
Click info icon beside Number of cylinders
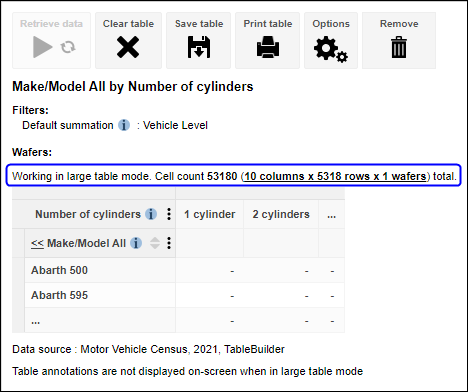pyautogui.click(x=151, y=214)
